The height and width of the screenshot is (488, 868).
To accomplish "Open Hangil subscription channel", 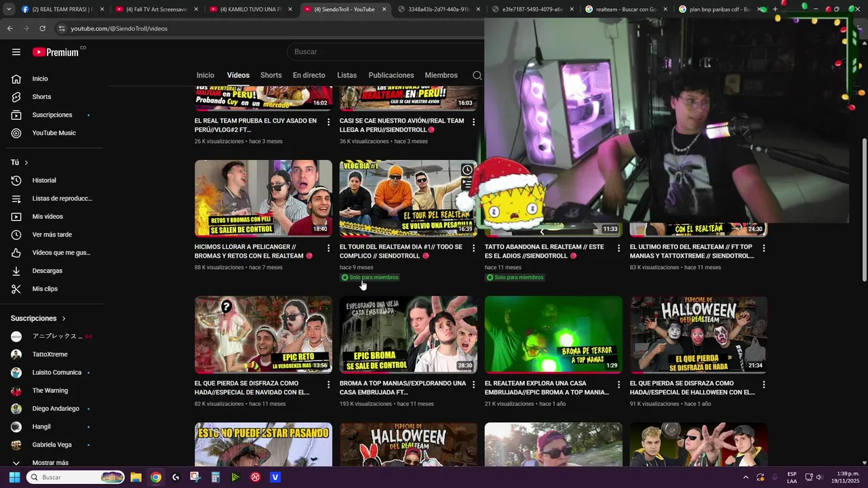I will click(x=41, y=427).
